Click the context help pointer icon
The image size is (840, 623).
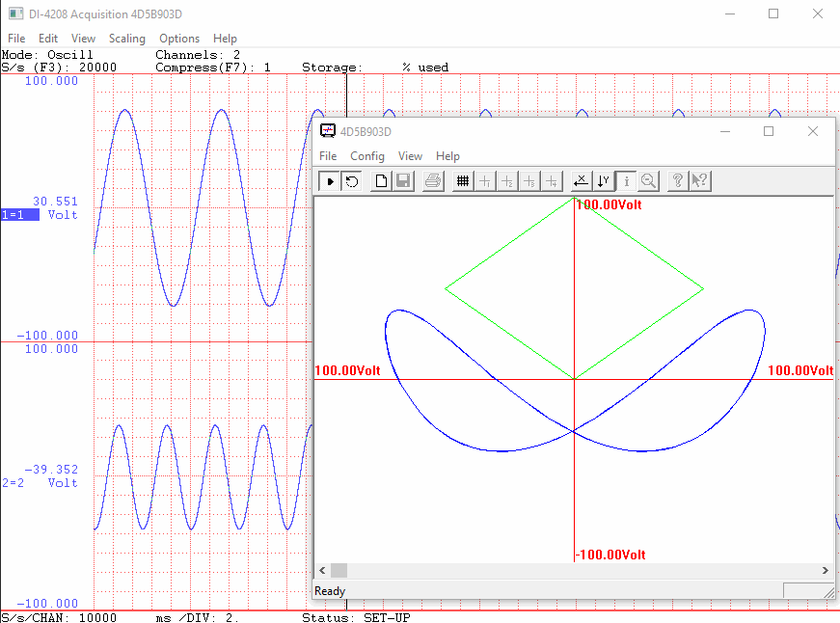click(699, 181)
